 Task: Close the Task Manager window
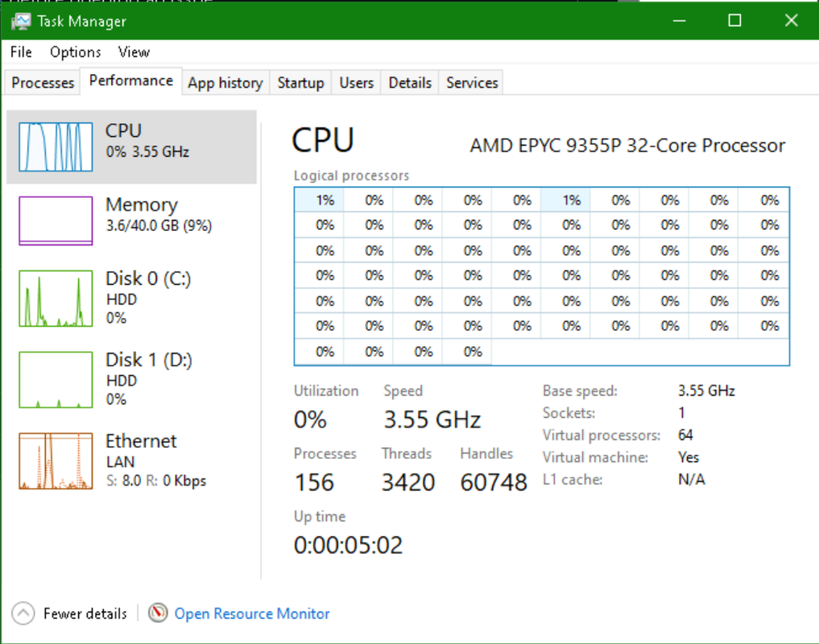(x=792, y=21)
